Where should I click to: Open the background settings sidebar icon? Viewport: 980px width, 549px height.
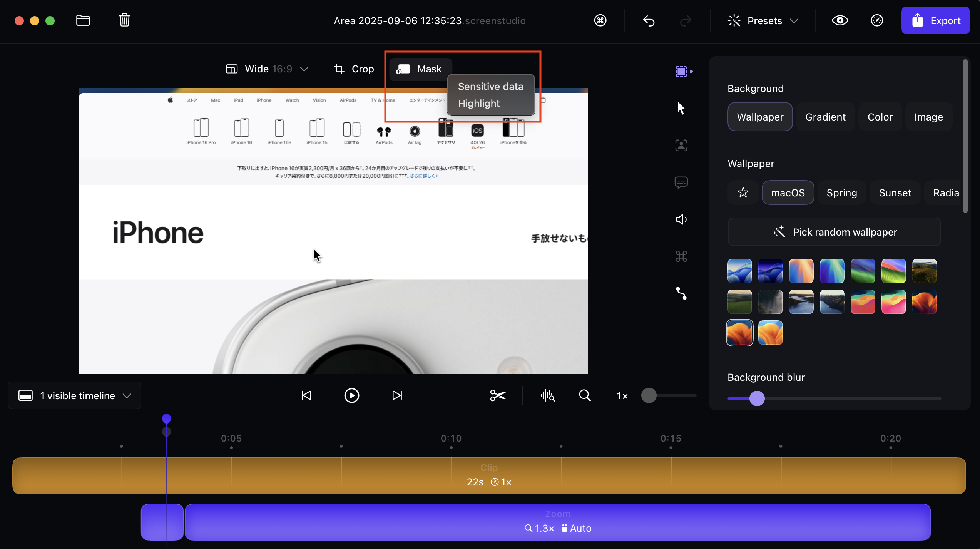[681, 72]
